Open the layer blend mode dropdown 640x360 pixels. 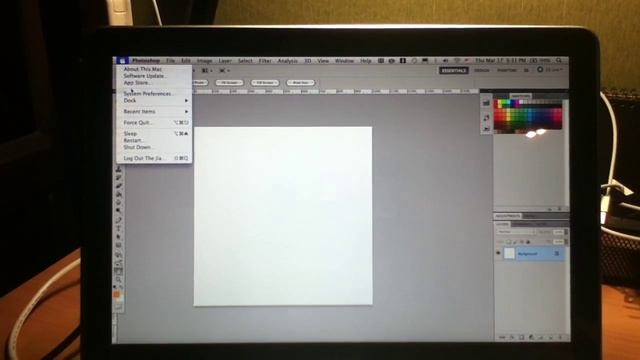[516, 231]
